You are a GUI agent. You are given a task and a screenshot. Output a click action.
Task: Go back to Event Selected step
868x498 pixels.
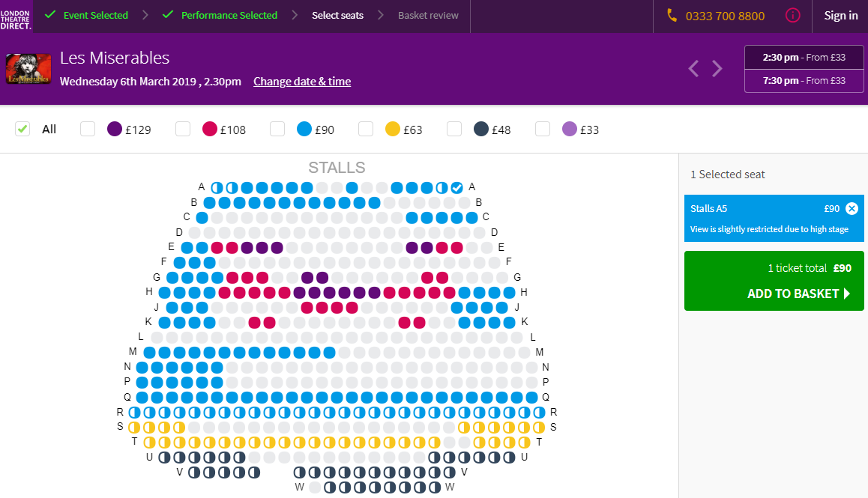86,16
